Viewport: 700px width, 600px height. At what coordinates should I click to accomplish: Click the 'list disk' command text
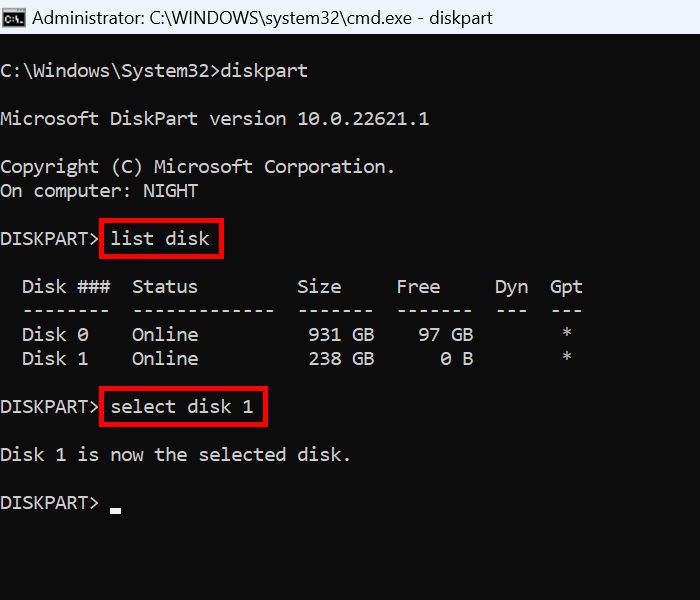coord(160,238)
